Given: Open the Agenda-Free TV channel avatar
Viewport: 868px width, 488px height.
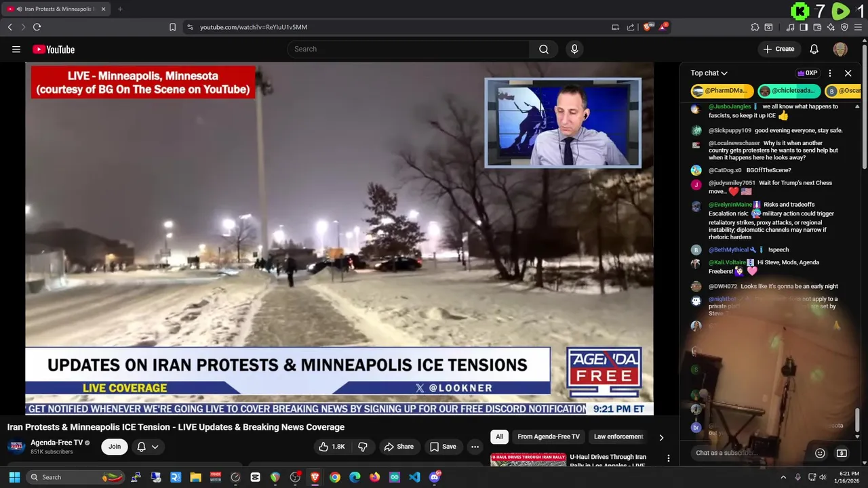Looking at the screenshot, I should (x=16, y=447).
